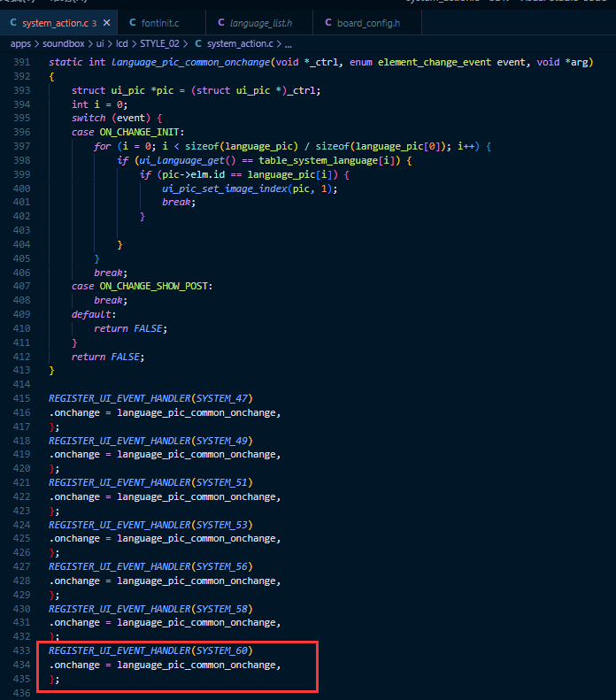Viewport: 616px width, 700px height.
Task: Click 'default:' on line 409
Action: (94, 314)
